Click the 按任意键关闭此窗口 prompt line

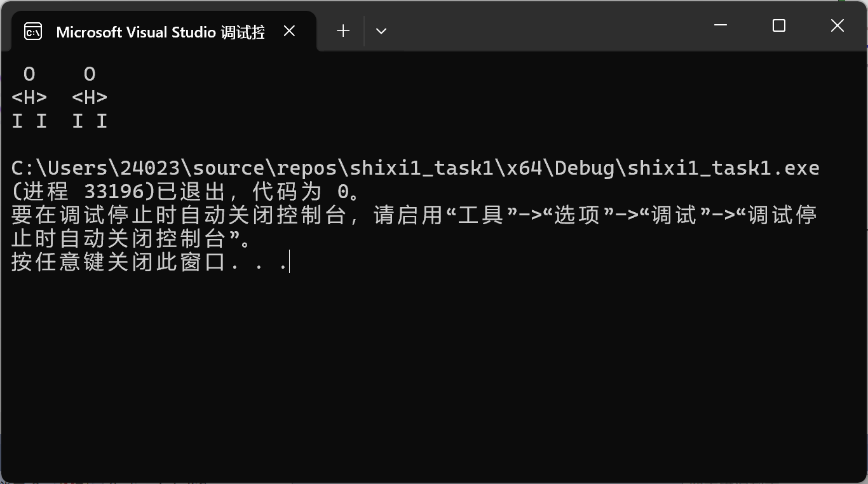tap(150, 262)
